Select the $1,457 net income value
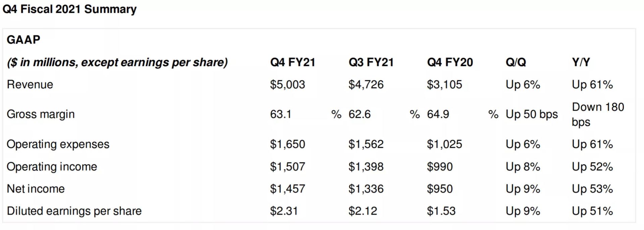Image resolution: width=644 pixels, height=230 pixels. [287, 189]
